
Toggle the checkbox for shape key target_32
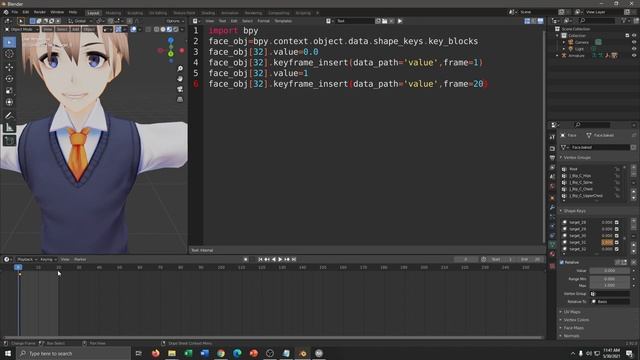[x=617, y=249]
